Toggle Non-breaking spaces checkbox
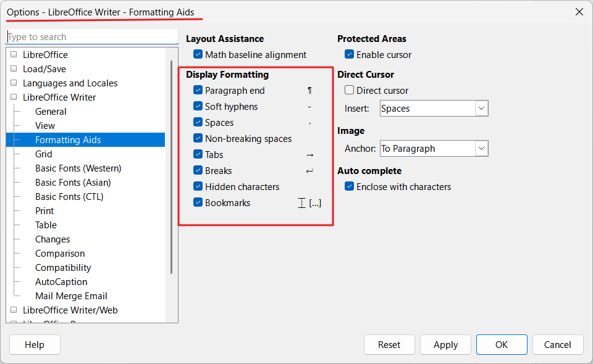The width and height of the screenshot is (593, 364). point(198,138)
